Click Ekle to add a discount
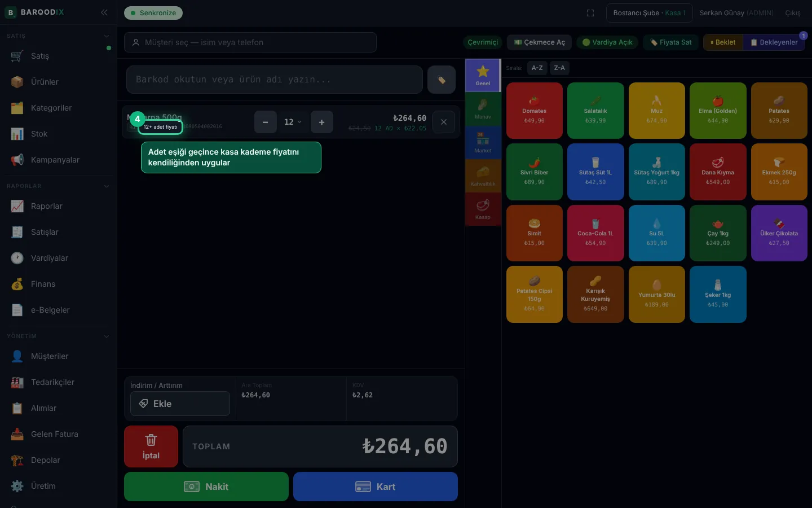The width and height of the screenshot is (812, 508). (180, 404)
